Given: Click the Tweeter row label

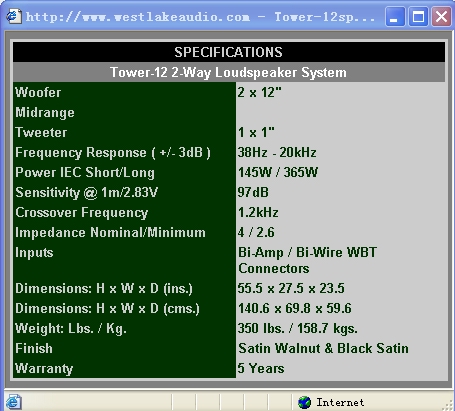Looking at the screenshot, I should pos(41,132).
